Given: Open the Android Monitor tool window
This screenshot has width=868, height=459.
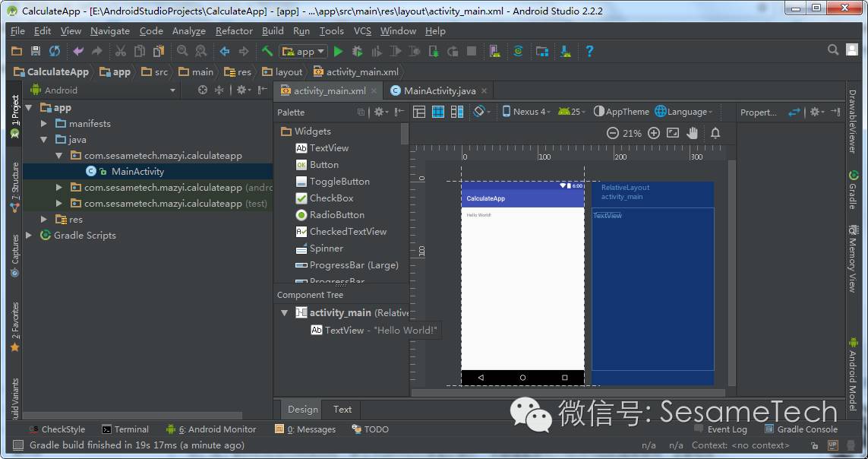Looking at the screenshot, I should pos(211,429).
